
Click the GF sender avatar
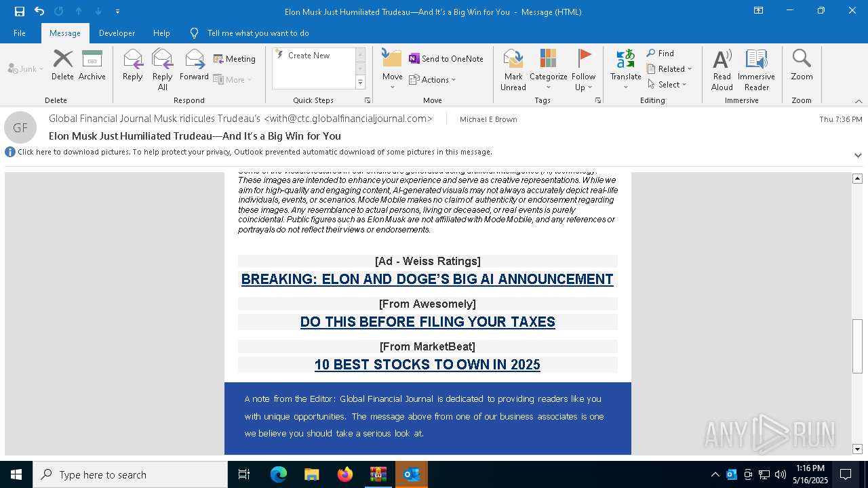pos(20,127)
